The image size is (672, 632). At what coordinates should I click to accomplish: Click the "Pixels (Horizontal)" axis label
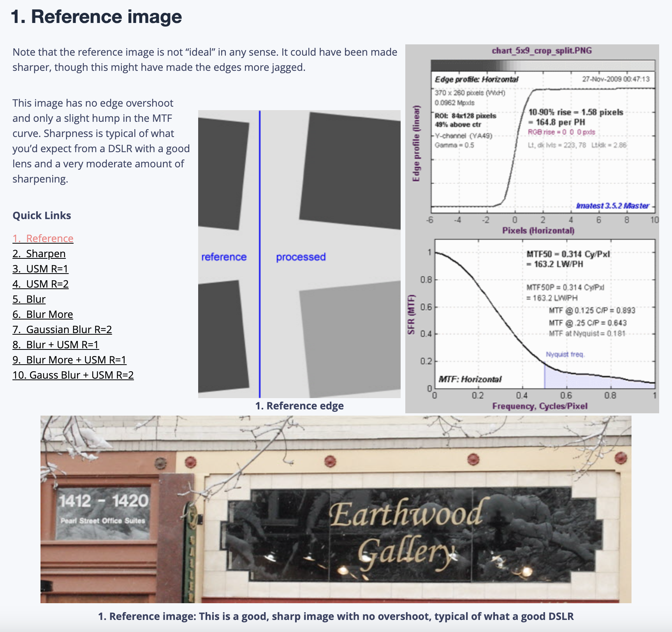pos(538,230)
